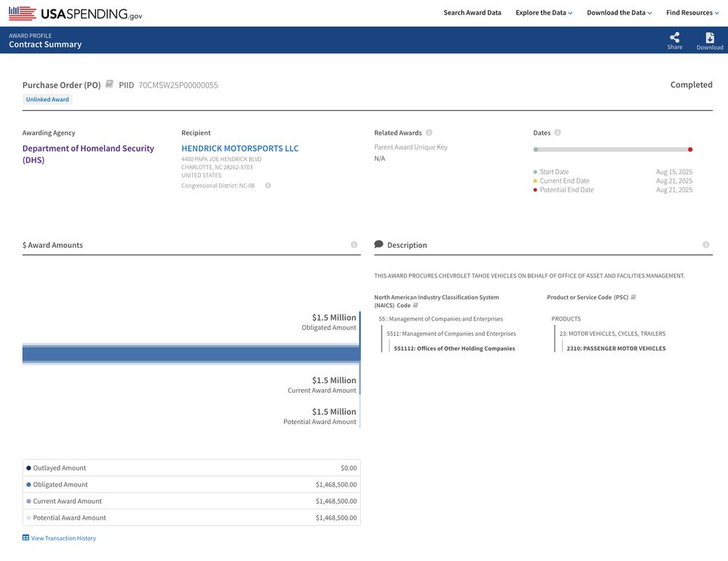
Task: Click glossary icon beside NAICS Code label
Action: pos(416,305)
